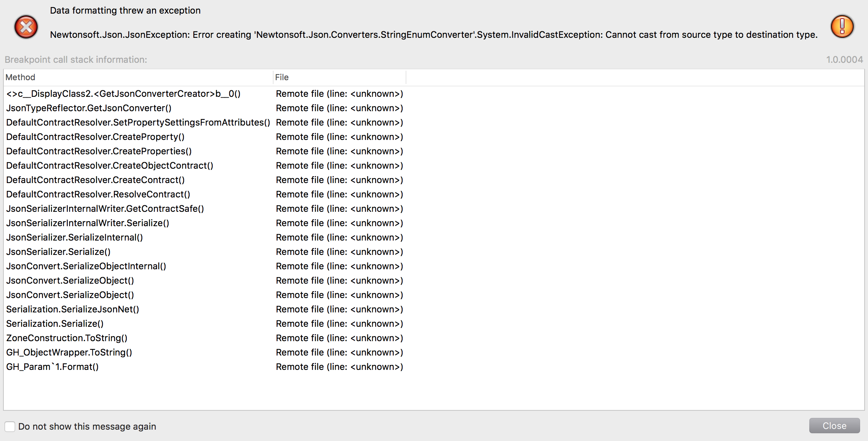Select GH_ObjectWrapper.ToString() row
This screenshot has height=441, width=868.
(69, 352)
